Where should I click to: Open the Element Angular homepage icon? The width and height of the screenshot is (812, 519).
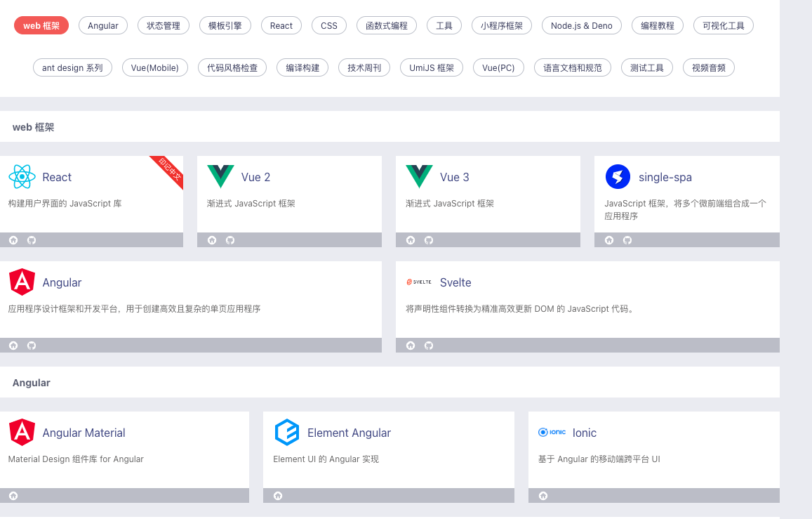[278, 496]
